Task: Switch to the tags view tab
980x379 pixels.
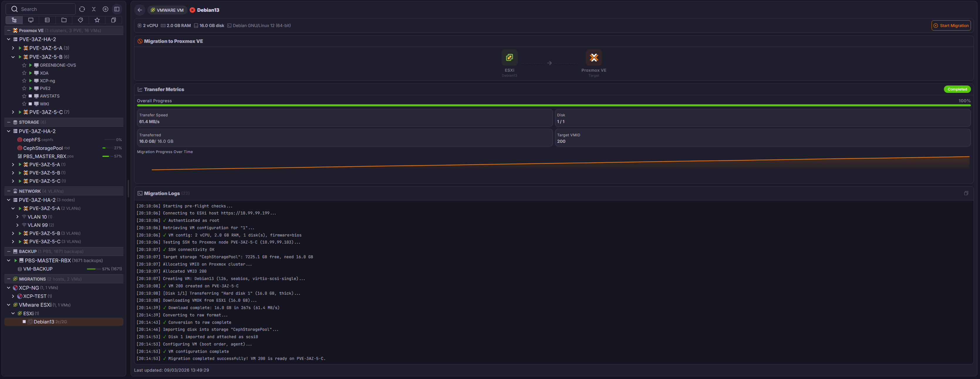Action: coord(80,20)
